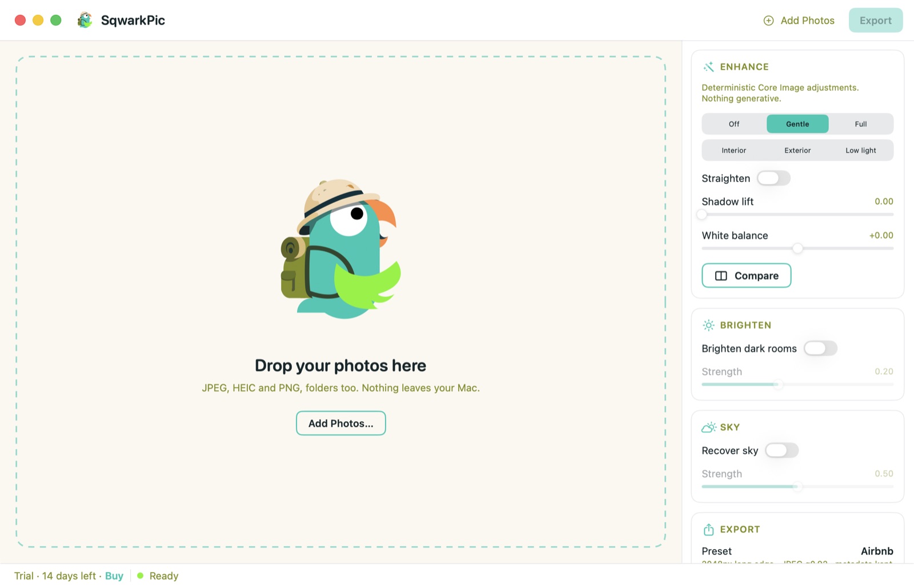Viewport: 914px width, 588px height.
Task: Click the White balance value +0.00
Action: pyautogui.click(x=881, y=235)
